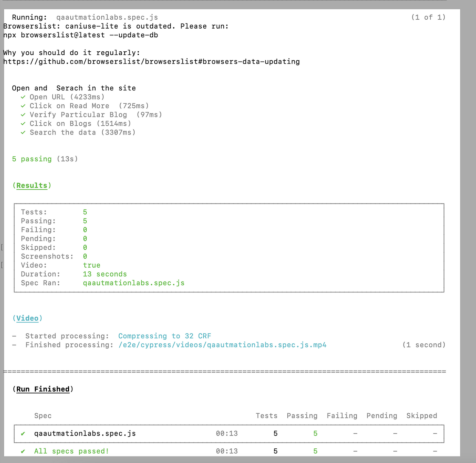Click the '(1 second)' processing time
The height and width of the screenshot is (463, 476).
(x=424, y=345)
